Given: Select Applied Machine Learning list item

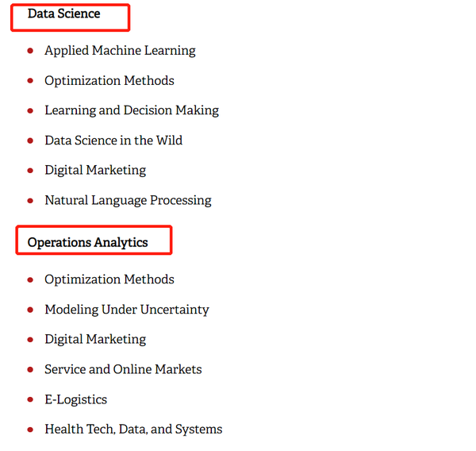Looking at the screenshot, I should (x=120, y=51).
